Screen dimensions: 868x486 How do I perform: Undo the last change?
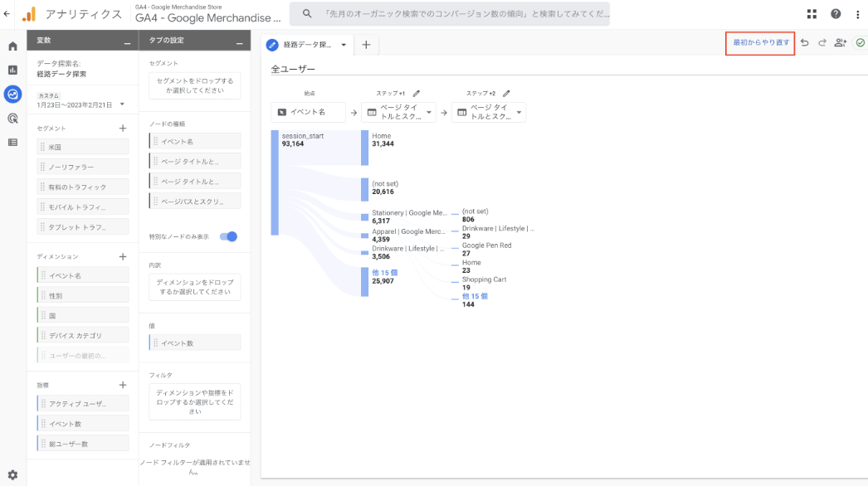(804, 42)
